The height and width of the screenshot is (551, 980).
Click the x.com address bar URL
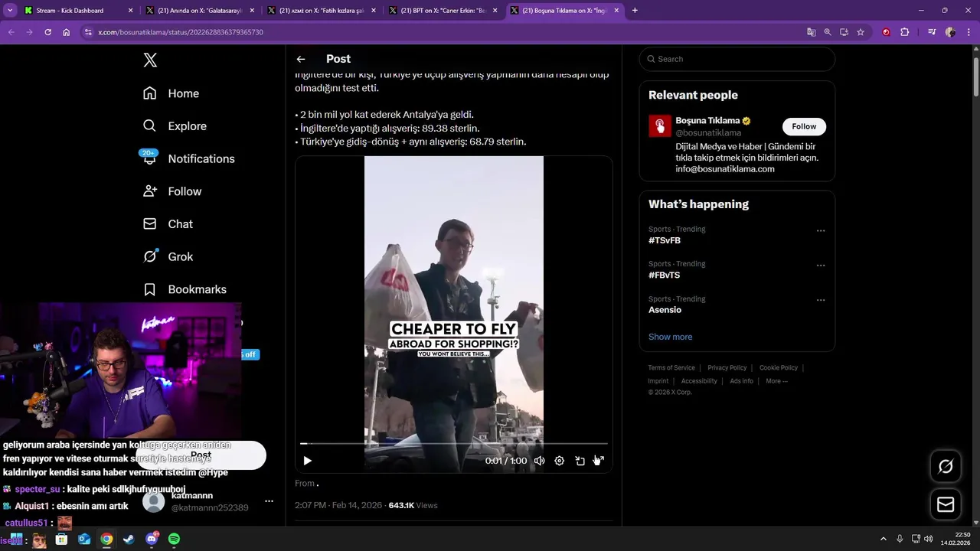tap(181, 32)
